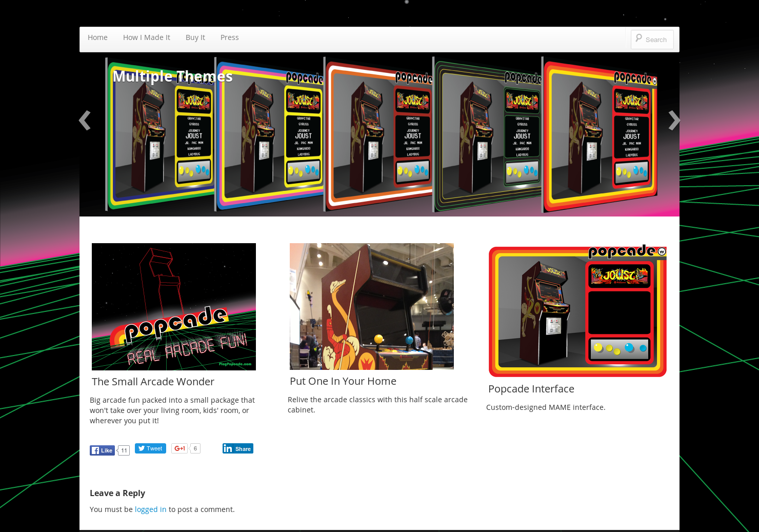Select the red and yellow theme slide
Screen dimensions: 759x532
600,134
